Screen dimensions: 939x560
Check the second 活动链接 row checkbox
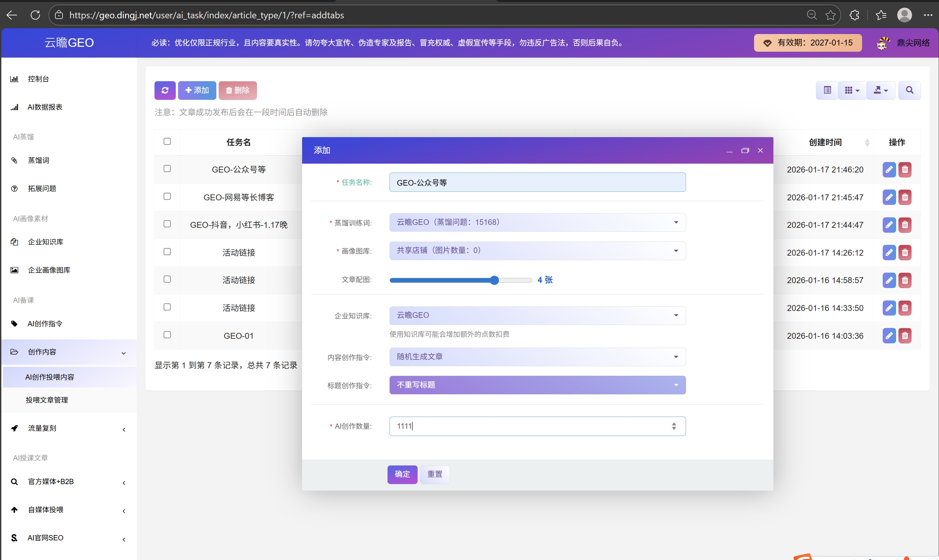[x=167, y=279]
